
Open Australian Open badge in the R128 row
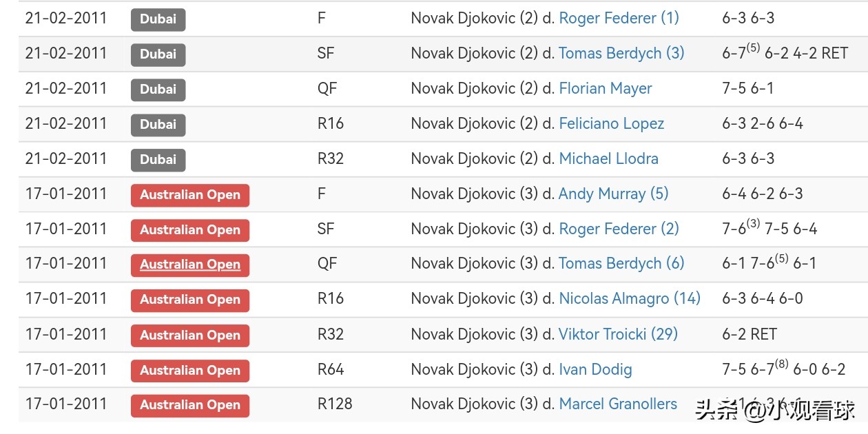point(190,406)
